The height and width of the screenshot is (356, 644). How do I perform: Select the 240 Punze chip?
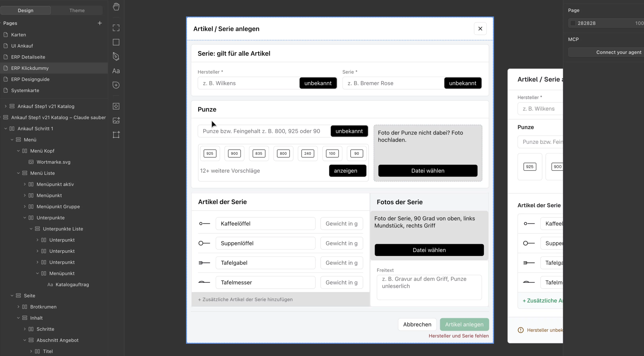coord(307,154)
